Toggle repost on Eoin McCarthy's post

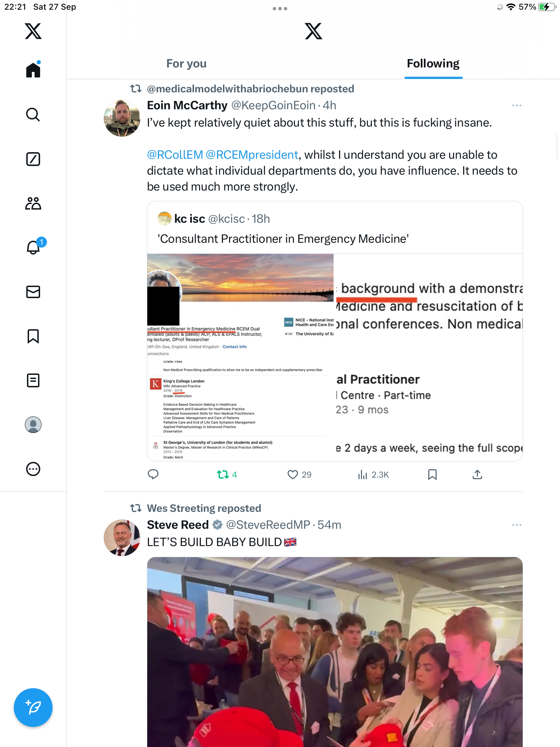coord(223,474)
